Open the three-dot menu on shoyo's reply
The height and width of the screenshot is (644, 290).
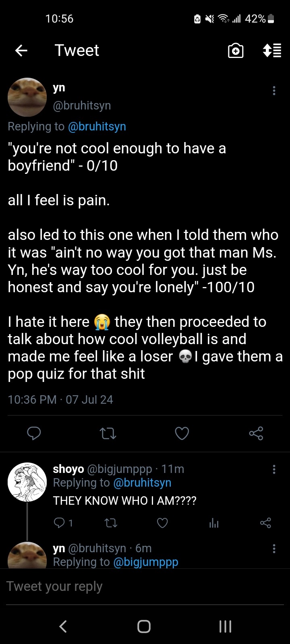click(x=274, y=469)
